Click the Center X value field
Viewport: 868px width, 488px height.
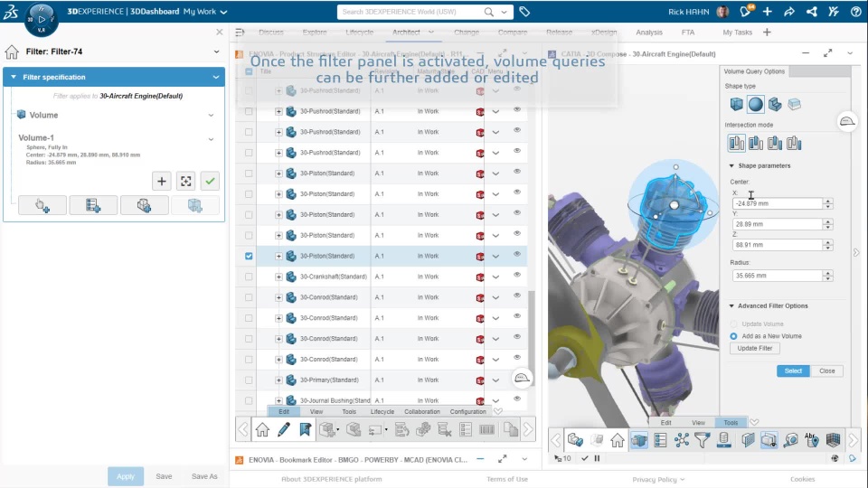click(x=778, y=203)
